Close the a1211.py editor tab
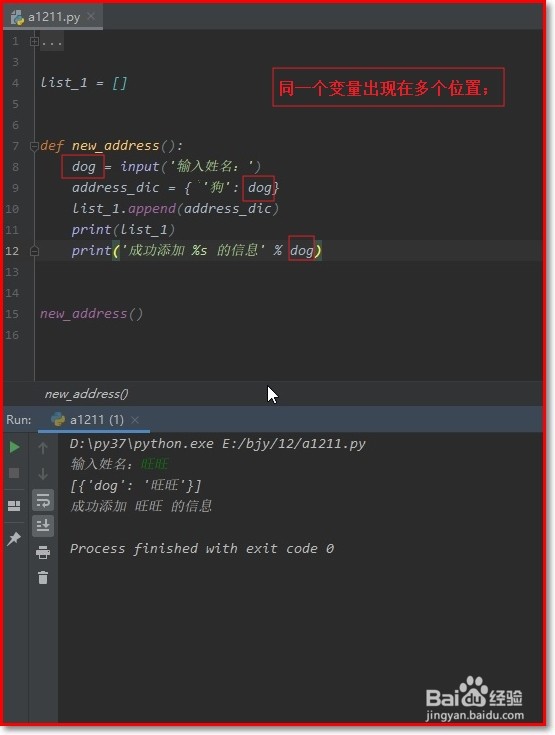The height and width of the screenshot is (735, 555). [91, 16]
